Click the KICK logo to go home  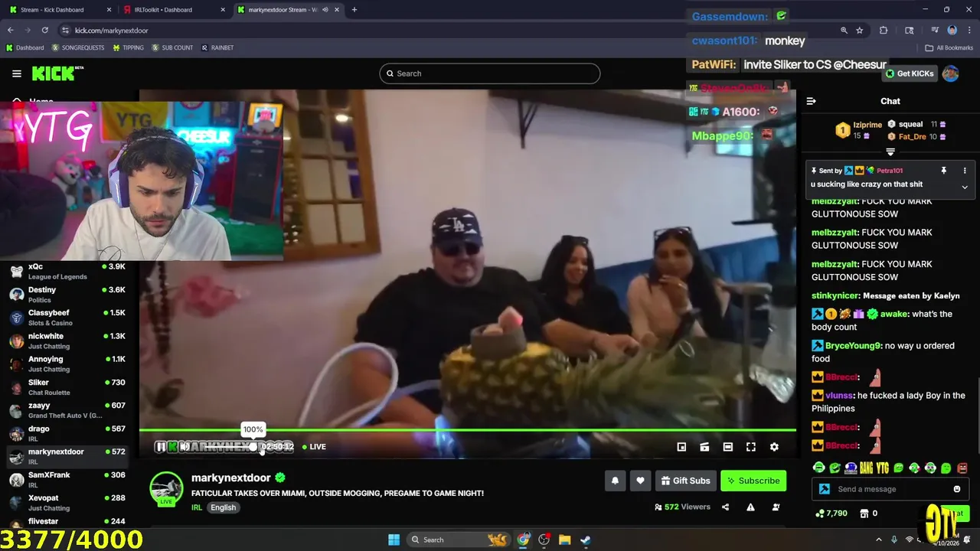pos(57,73)
